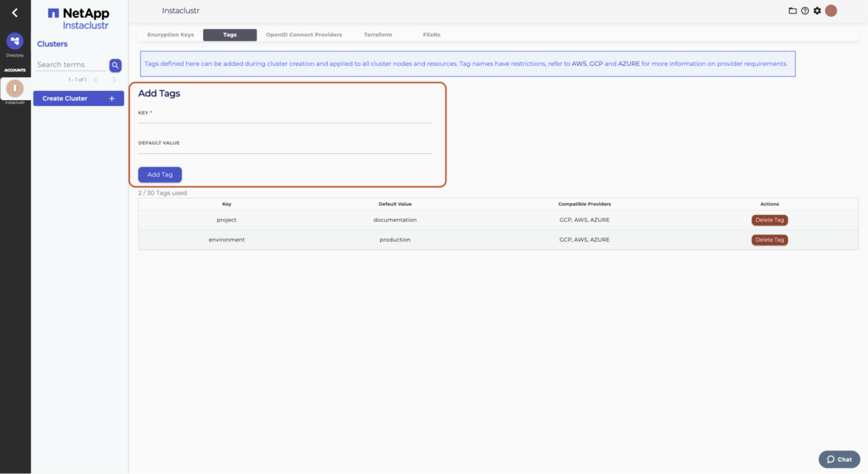This screenshot has width=868, height=474.
Task: Delete the project tag
Action: (x=769, y=220)
